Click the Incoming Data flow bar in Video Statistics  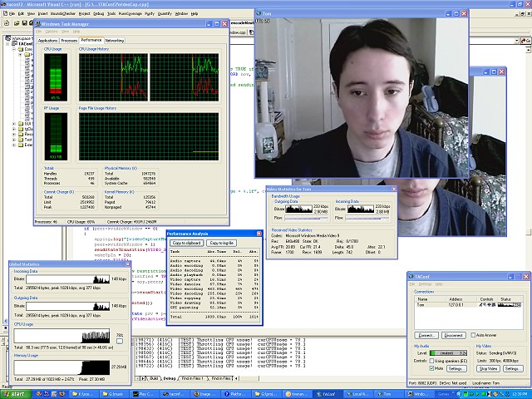click(367, 218)
